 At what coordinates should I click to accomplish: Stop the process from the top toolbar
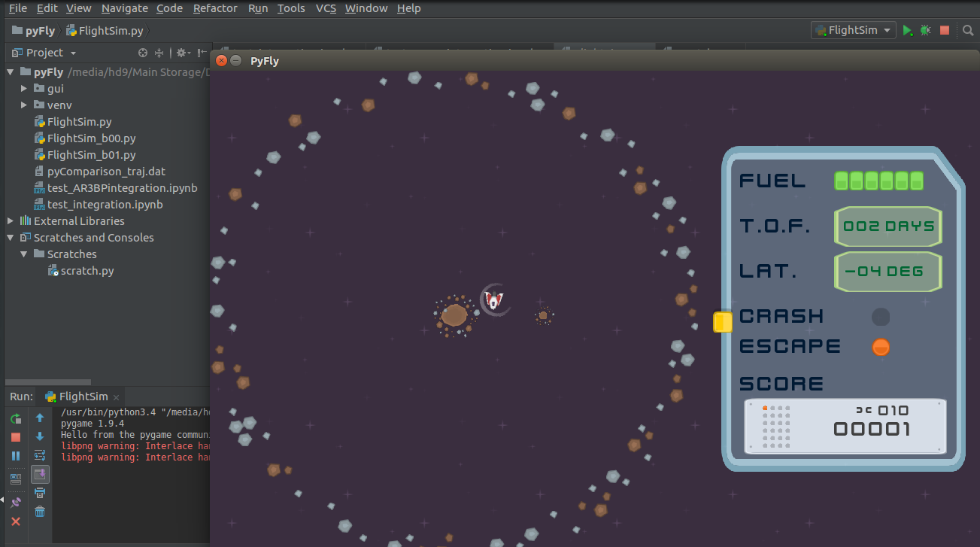tap(945, 30)
